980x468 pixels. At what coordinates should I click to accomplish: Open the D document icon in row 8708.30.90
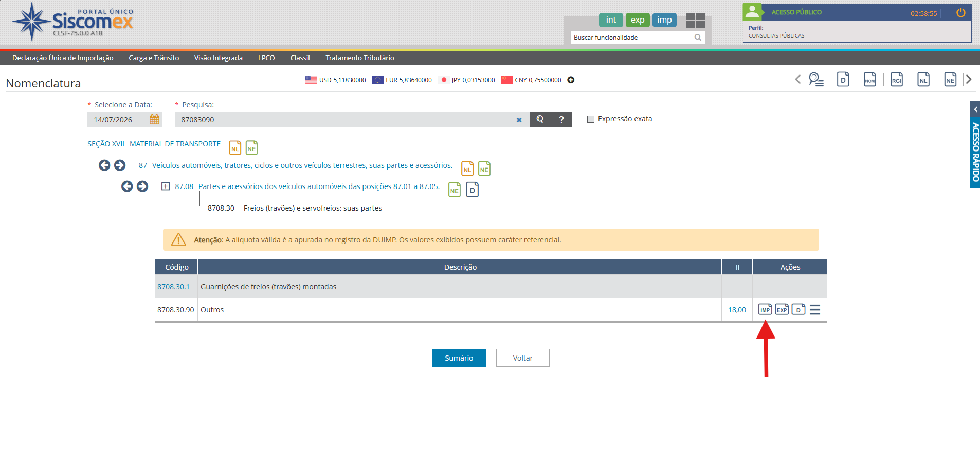tap(798, 309)
